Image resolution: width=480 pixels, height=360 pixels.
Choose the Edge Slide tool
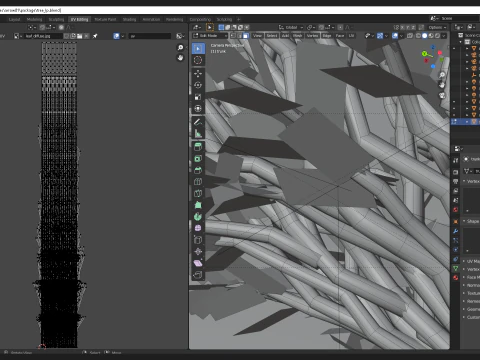pos(198,240)
